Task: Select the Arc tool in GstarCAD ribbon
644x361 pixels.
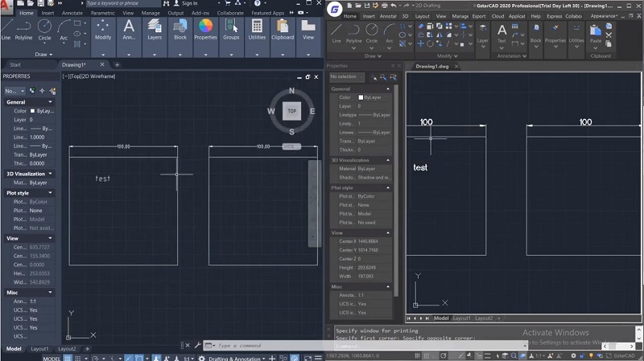Action: point(390,31)
